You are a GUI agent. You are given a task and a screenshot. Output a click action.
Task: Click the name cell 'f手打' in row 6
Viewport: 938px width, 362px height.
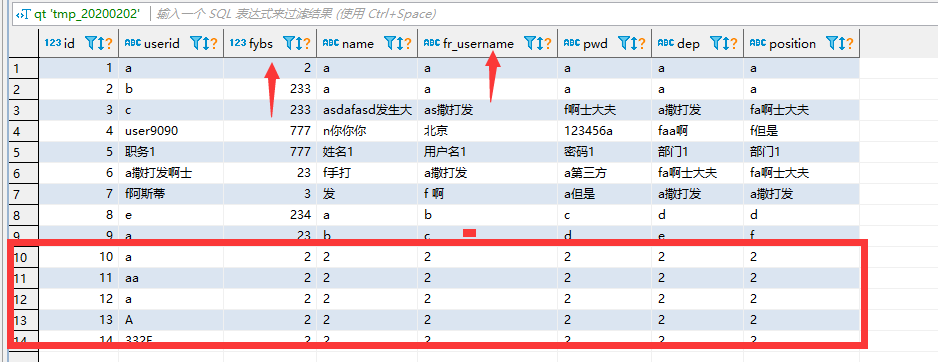(367, 173)
